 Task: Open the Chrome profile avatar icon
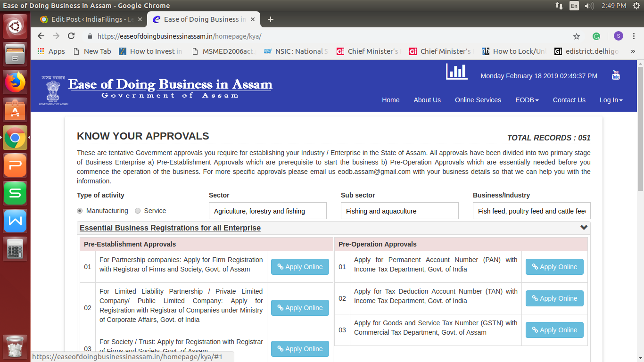coord(617,36)
